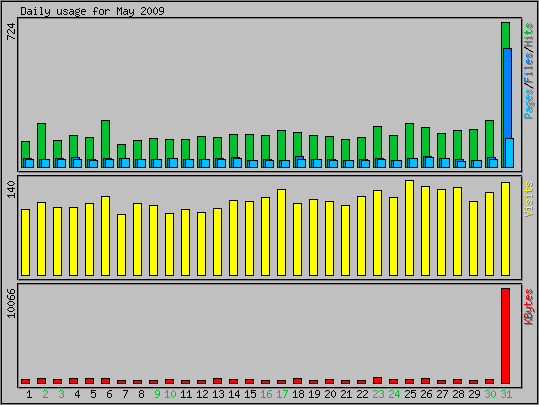
Task: Click the yellow Visits bar for day 7
Action: coord(122,245)
